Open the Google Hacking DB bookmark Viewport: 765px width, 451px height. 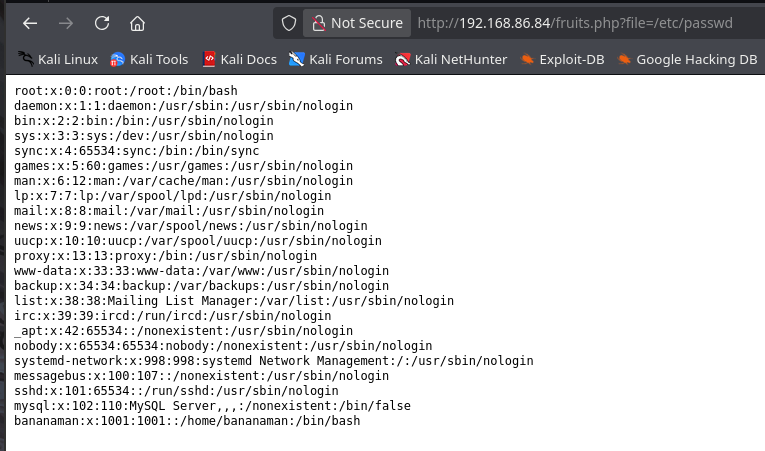coord(687,60)
